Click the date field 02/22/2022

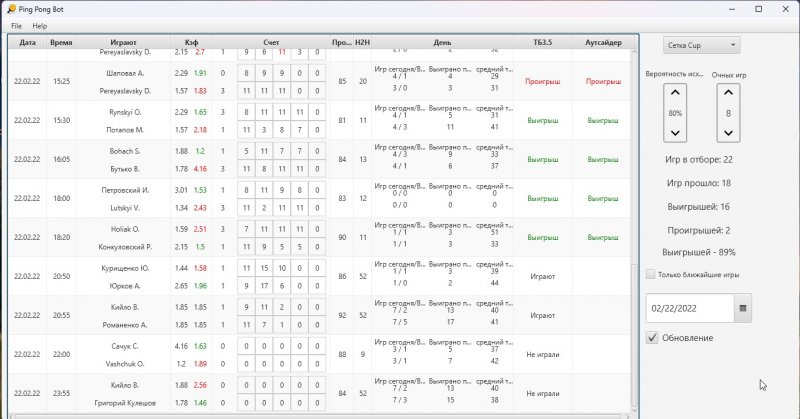coord(690,308)
